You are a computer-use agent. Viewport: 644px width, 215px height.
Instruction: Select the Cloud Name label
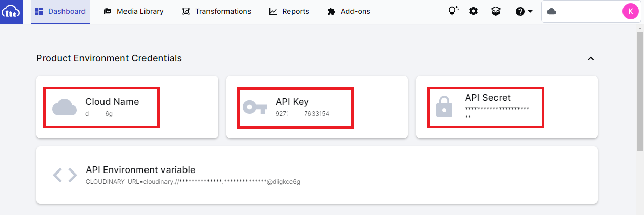[x=112, y=101]
